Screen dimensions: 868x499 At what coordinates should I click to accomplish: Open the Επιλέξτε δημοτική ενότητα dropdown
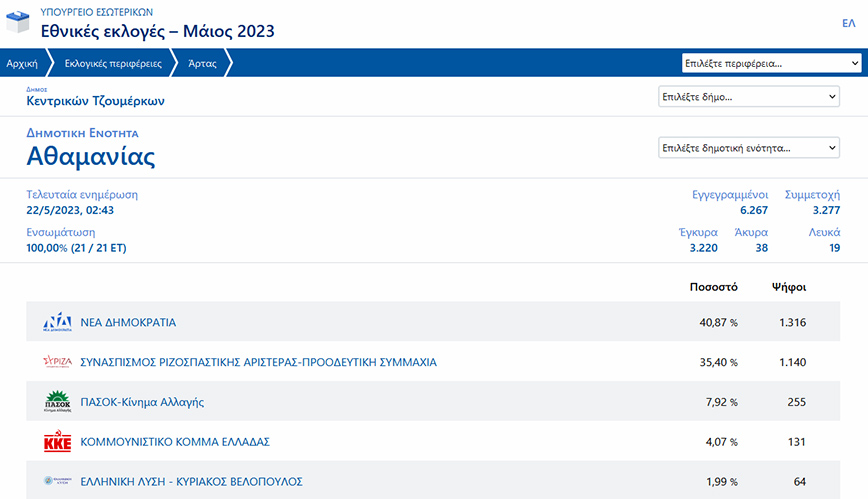[x=749, y=148]
